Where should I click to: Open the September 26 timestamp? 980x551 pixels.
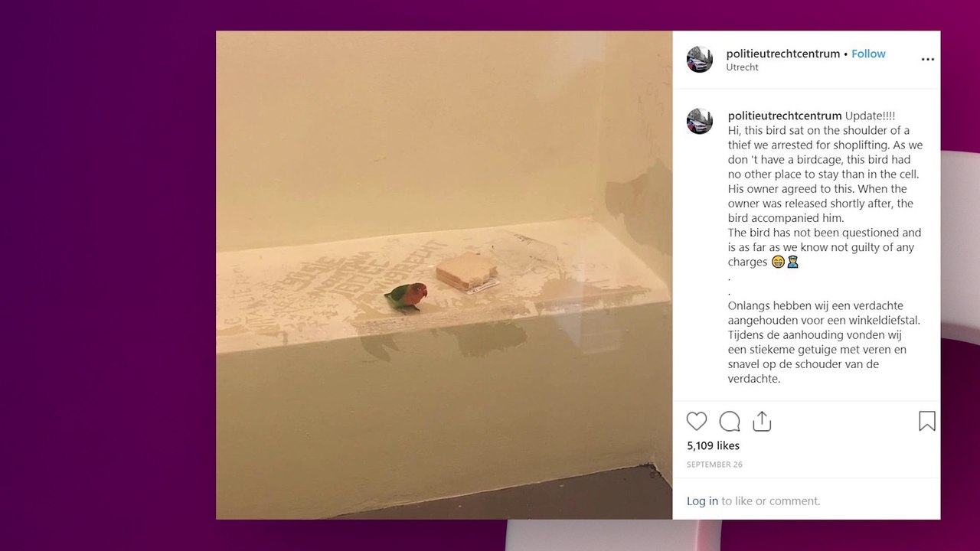click(x=714, y=465)
